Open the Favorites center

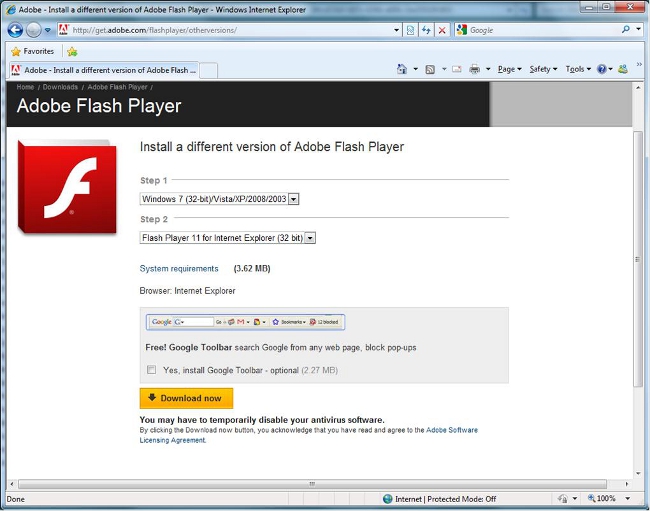(33, 51)
